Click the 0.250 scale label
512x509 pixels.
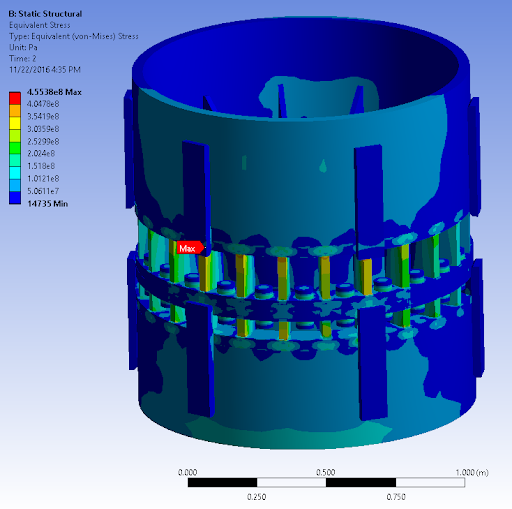(x=257, y=497)
